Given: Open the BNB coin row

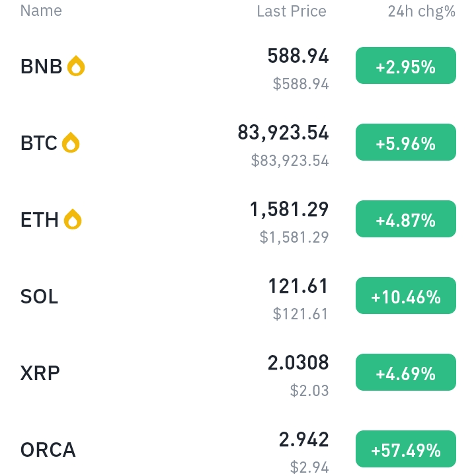Looking at the screenshot, I should [x=238, y=66].
